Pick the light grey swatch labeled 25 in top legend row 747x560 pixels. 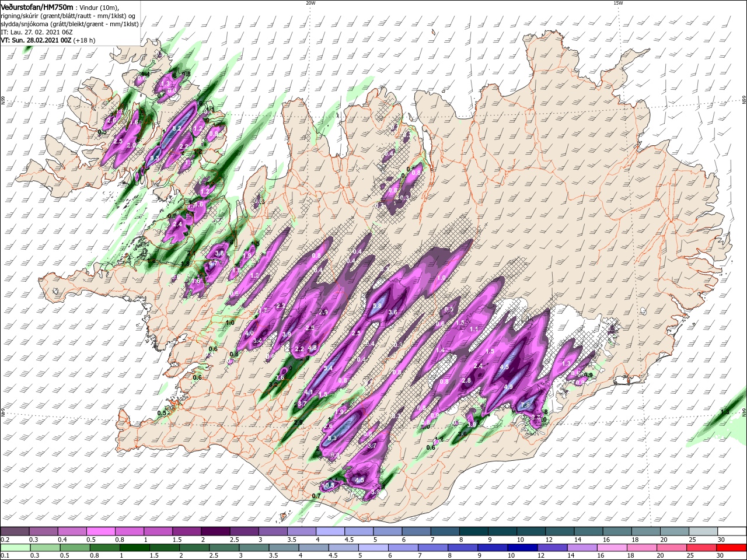click(703, 531)
